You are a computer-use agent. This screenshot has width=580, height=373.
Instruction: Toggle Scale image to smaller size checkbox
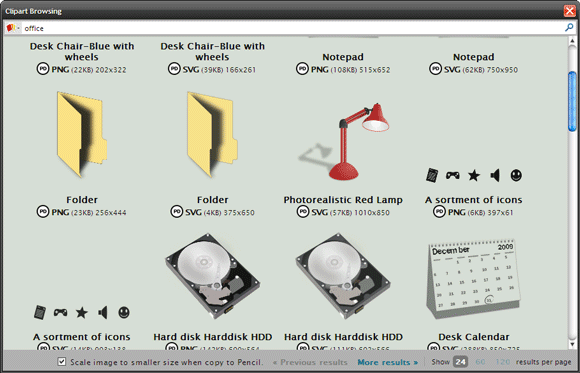62,362
